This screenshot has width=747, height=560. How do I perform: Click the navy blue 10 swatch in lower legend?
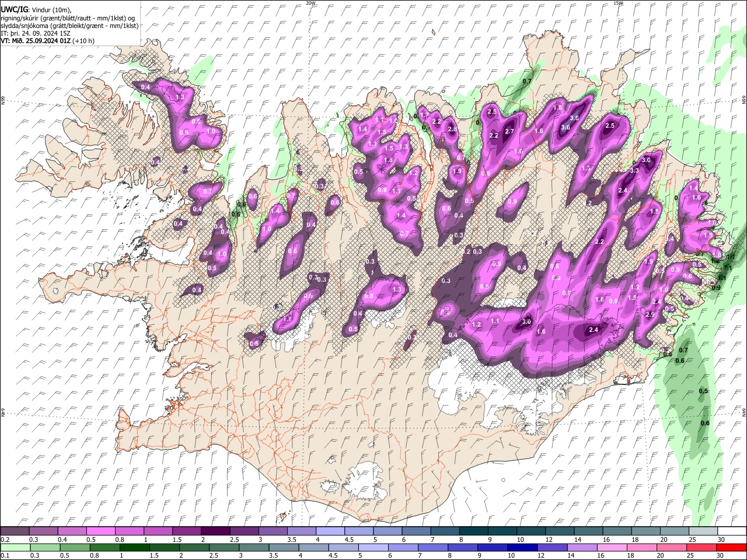coord(522,547)
